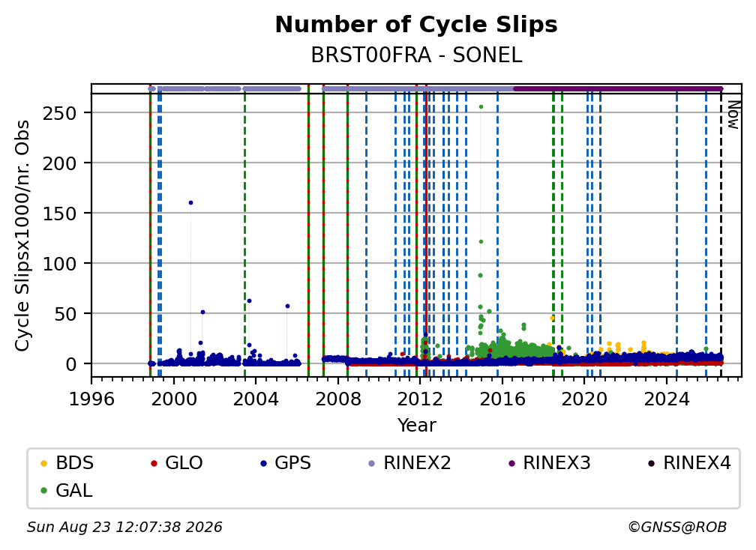Viewport: 756px width, 550px height.
Task: Click the RINEX4 legend entry
Action: (x=690, y=463)
